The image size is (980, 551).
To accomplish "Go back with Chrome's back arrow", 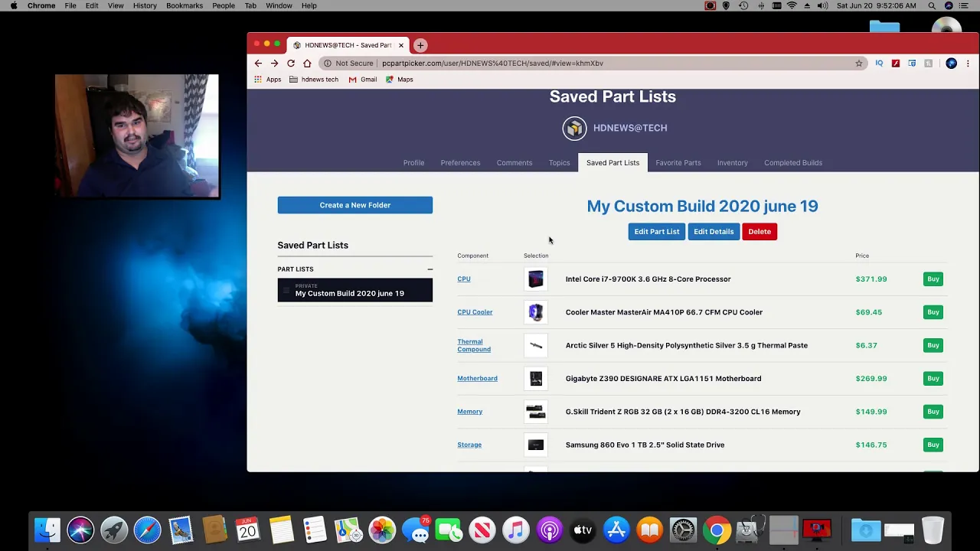I will (x=258, y=64).
